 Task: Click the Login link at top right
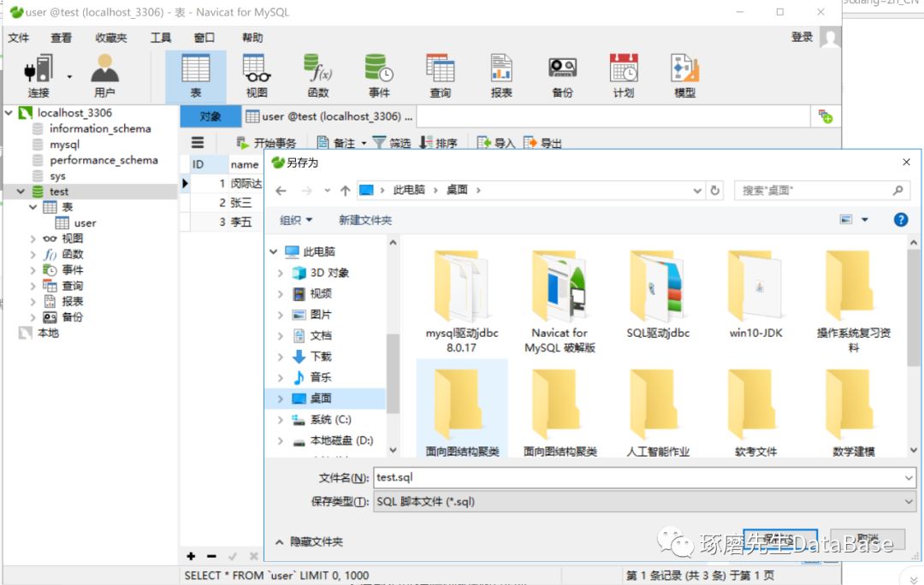(802, 37)
